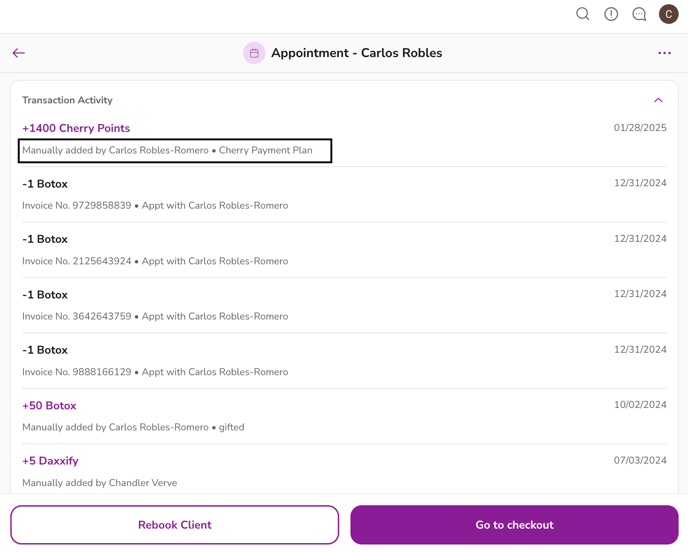The height and width of the screenshot is (552, 688).
Task: Select the +50 Botox transaction
Action: (x=49, y=406)
